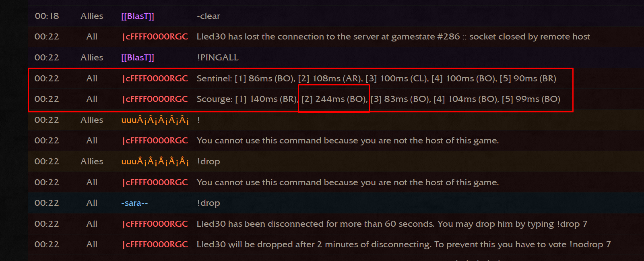Screen dimensions: 644x261
Task: Click the [[BlasT]] name next to !PINGALL
Action: 138,58
